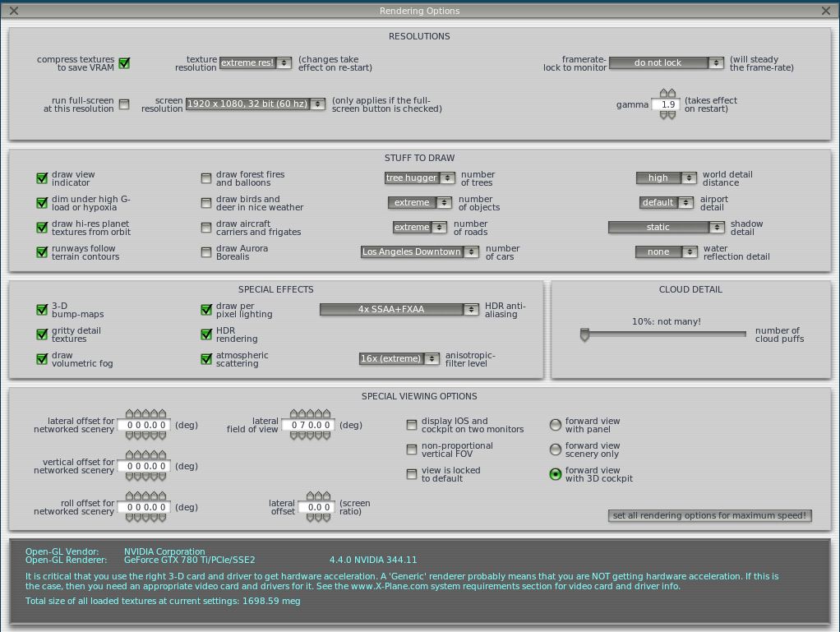The image size is (840, 632).
Task: Click set all rendering options for maximum speed
Action: coord(710,516)
